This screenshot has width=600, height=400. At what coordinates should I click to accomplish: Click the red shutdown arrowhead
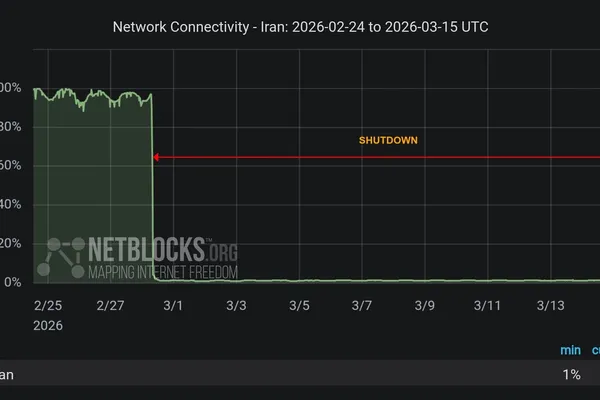click(x=157, y=157)
